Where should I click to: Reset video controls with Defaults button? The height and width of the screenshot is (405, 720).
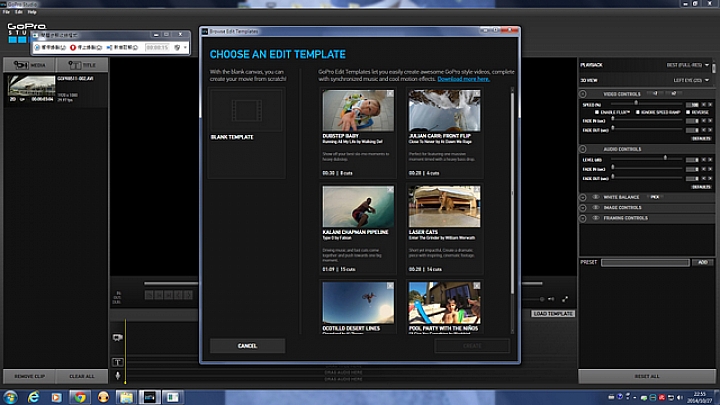(x=701, y=138)
